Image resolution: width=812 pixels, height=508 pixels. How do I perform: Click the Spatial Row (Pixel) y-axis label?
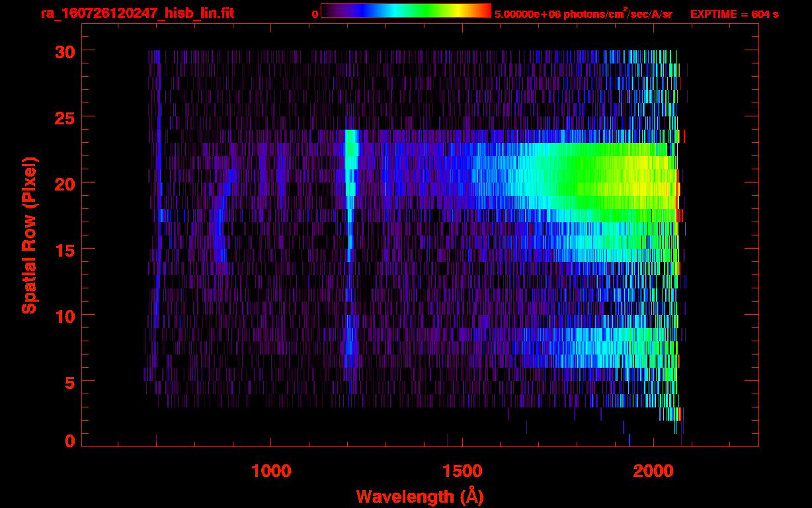[30, 235]
